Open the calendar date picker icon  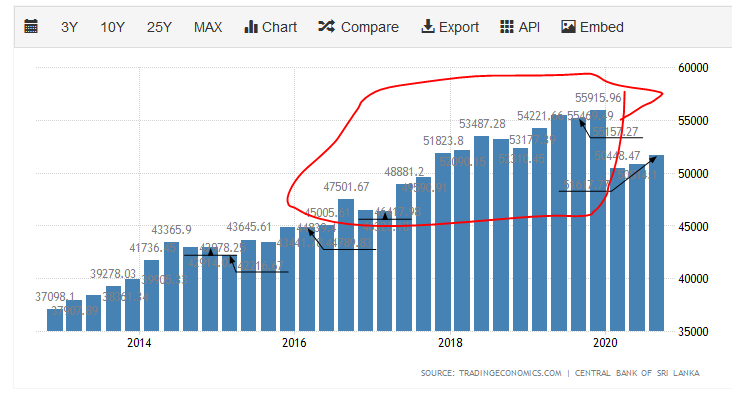pyautogui.click(x=31, y=27)
